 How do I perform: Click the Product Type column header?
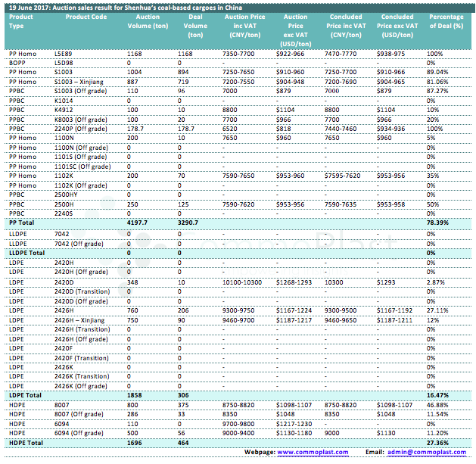click(x=21, y=20)
